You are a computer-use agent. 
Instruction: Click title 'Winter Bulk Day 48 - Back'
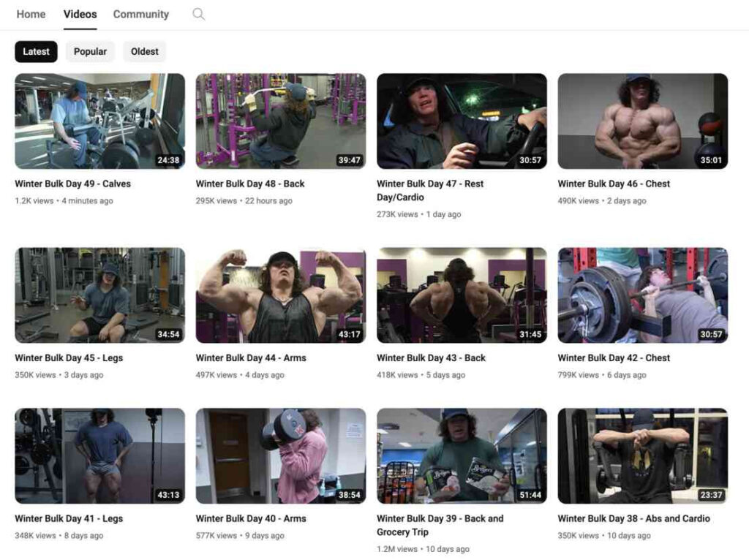tap(250, 183)
